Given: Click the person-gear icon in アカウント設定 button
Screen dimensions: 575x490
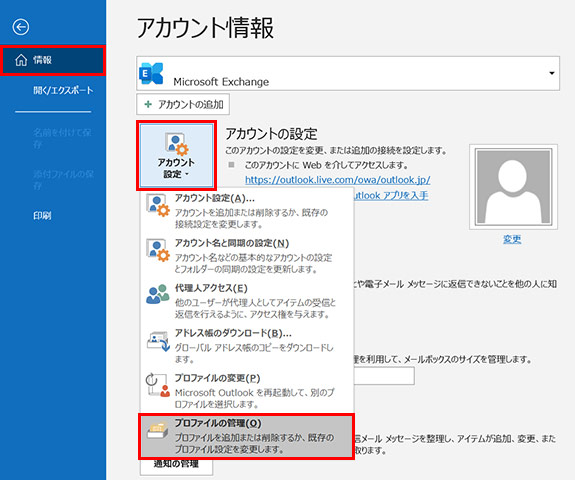Looking at the screenshot, I should pyautogui.click(x=176, y=144).
